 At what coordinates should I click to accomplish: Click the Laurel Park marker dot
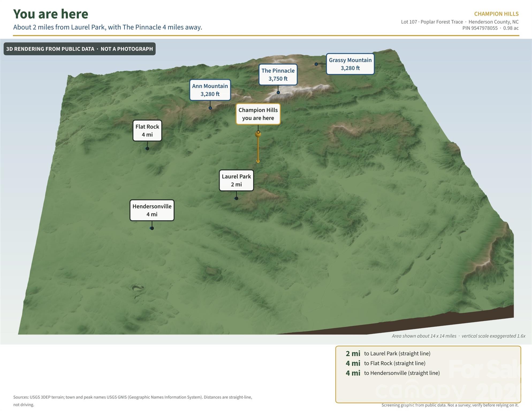point(236,199)
